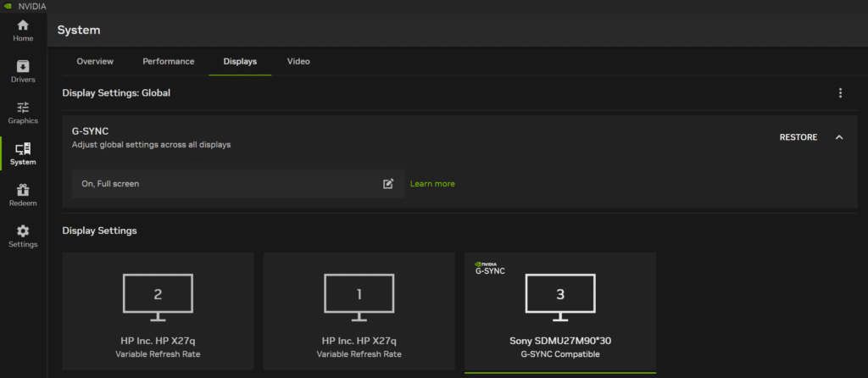
Task: Open the 'On, Full screen' G-SYNC setting
Action: pos(238,184)
